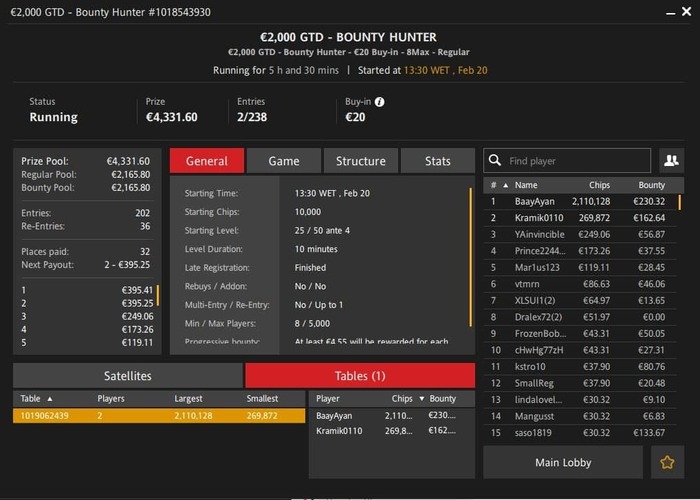Focus the Find player search field
The height and width of the screenshot is (500, 700).
[x=567, y=161]
